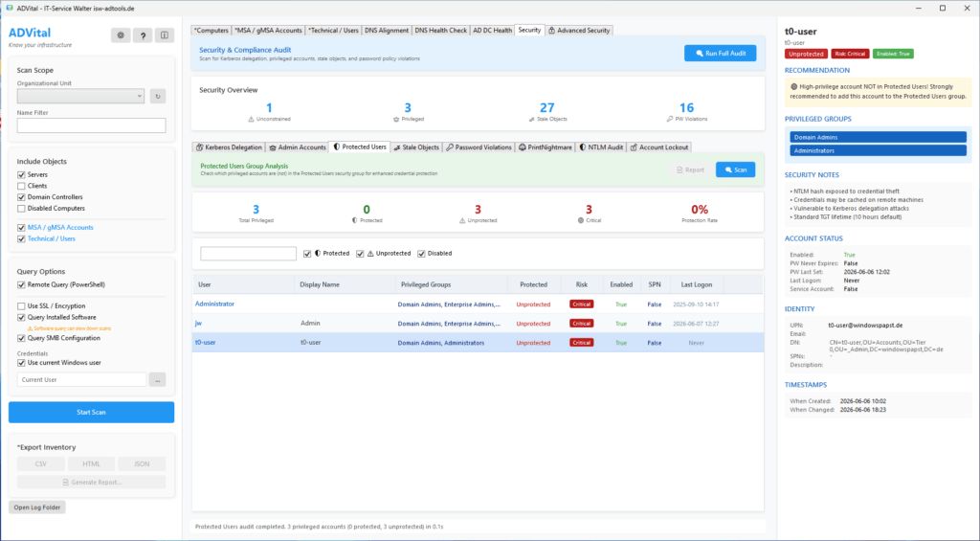Click the 1 Unconstrained count
Screen dimensions: 980x541
click(x=269, y=107)
